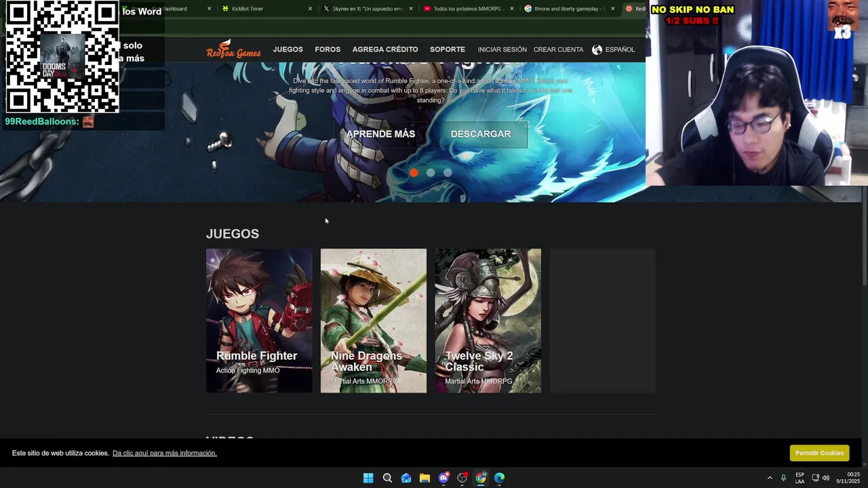Viewport: 868px width, 488px height.
Task: Open the FOROS menu item
Action: point(328,49)
